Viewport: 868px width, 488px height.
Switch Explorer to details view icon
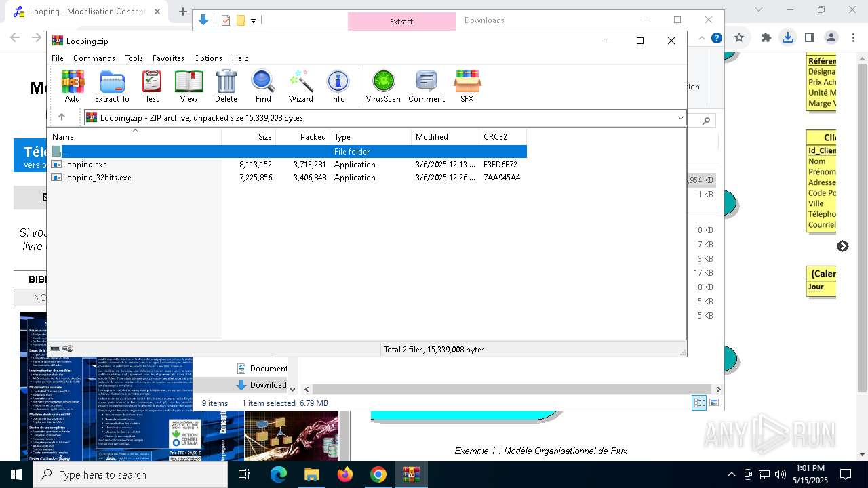699,403
